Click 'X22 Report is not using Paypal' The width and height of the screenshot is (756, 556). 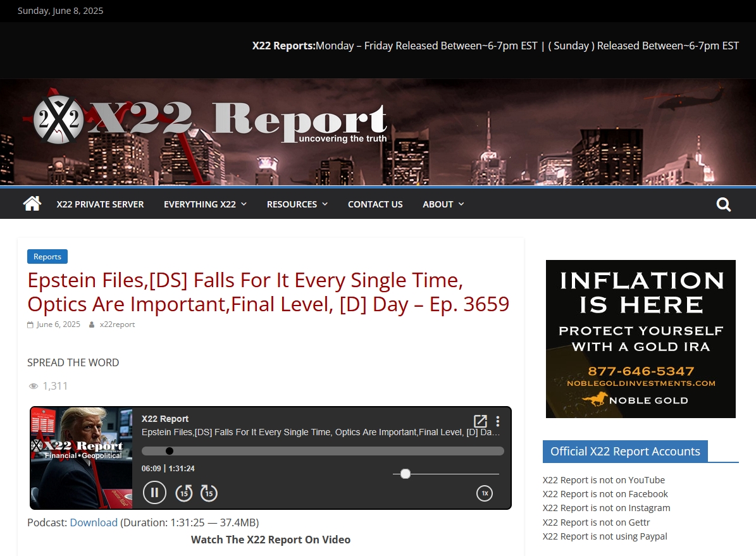click(605, 536)
